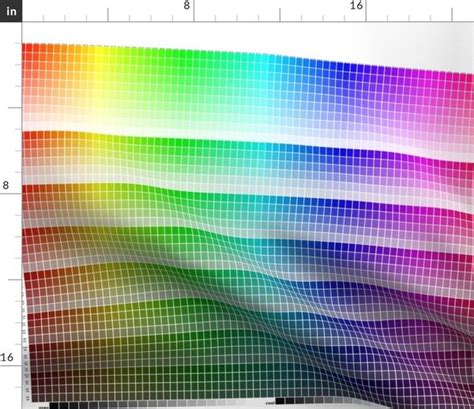474x409 pixels.
Task: Click the "8" label on horizontal ruler
Action: (187, 5)
